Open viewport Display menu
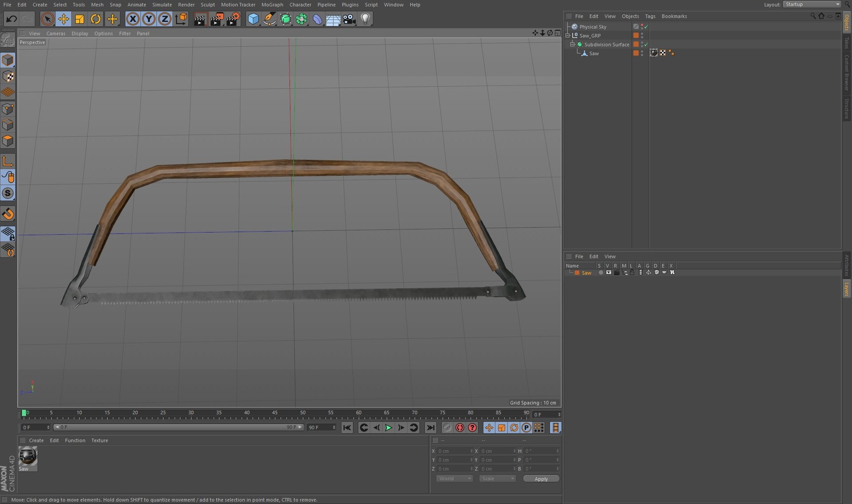The width and height of the screenshot is (852, 504). tap(80, 34)
